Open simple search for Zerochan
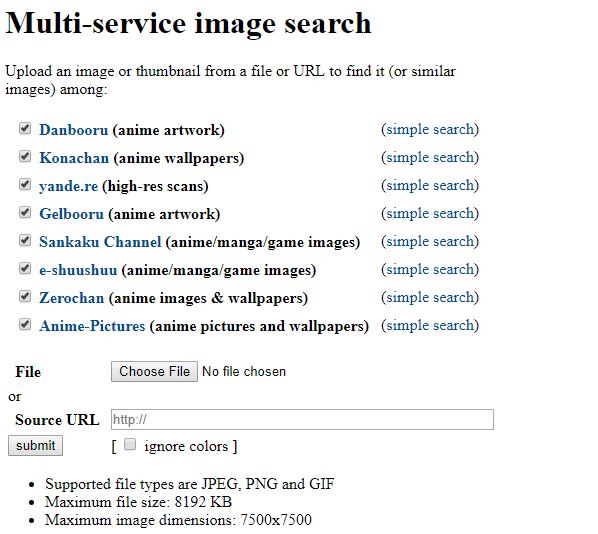598x534 pixels. tap(430, 298)
